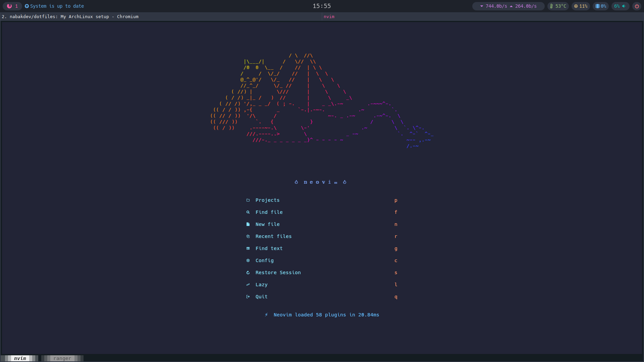
Task: Click the files icon beside Recent files
Action: click(248, 236)
